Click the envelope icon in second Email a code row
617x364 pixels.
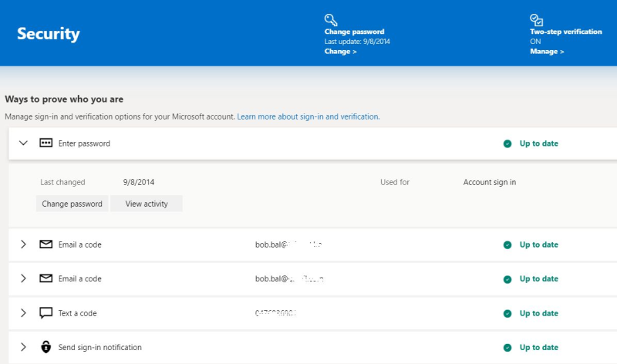pyautogui.click(x=46, y=278)
